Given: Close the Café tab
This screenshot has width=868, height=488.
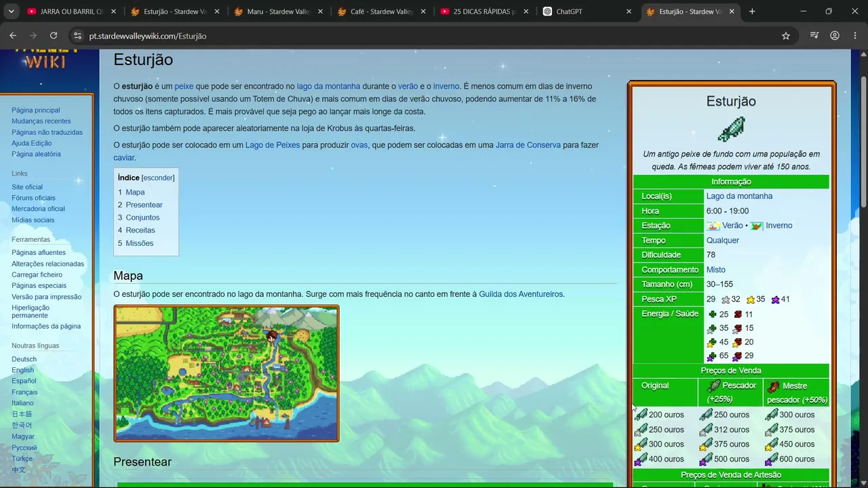Looking at the screenshot, I should tap(422, 12).
